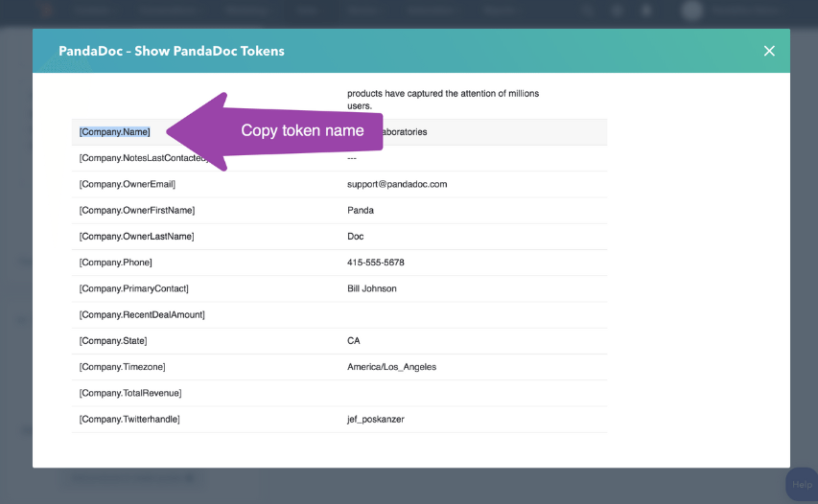Open the Help widget
818x504 pixels.
click(802, 484)
